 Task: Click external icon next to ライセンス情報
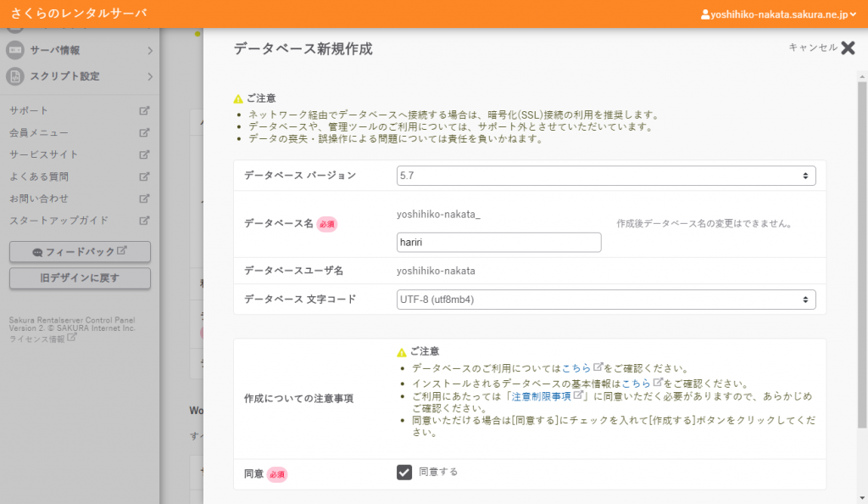[71, 338]
